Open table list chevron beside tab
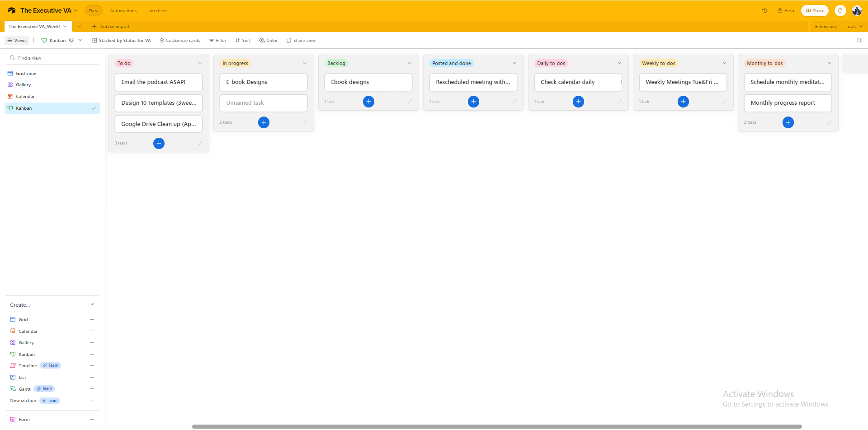The height and width of the screenshot is (430, 868). point(79,26)
